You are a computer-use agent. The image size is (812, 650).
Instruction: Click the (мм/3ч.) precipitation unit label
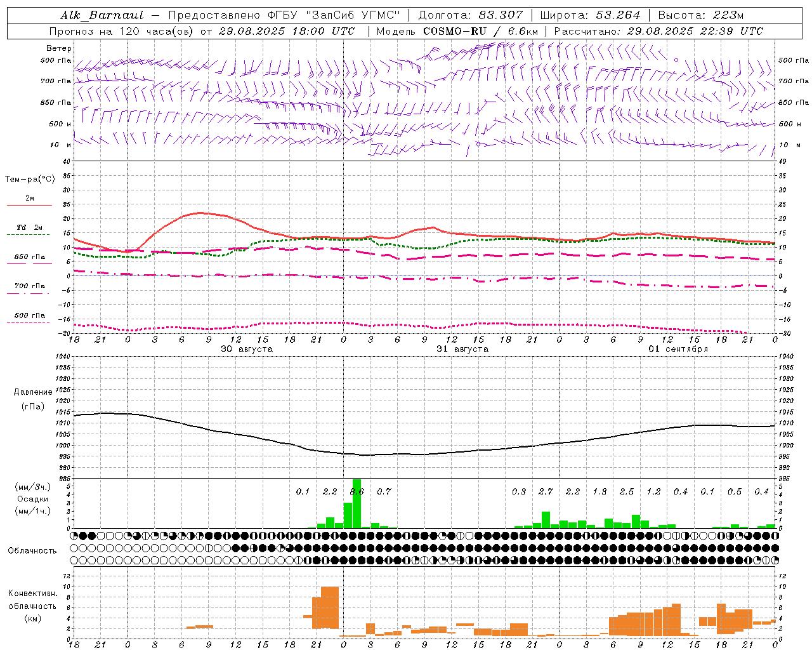[33, 487]
